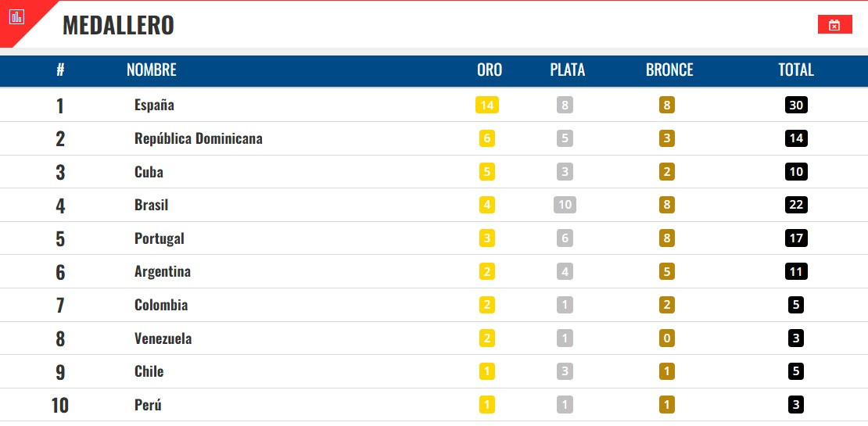Screen dimensions: 868x426
Task: Click España's total badge showing 30
Action: coord(796,105)
